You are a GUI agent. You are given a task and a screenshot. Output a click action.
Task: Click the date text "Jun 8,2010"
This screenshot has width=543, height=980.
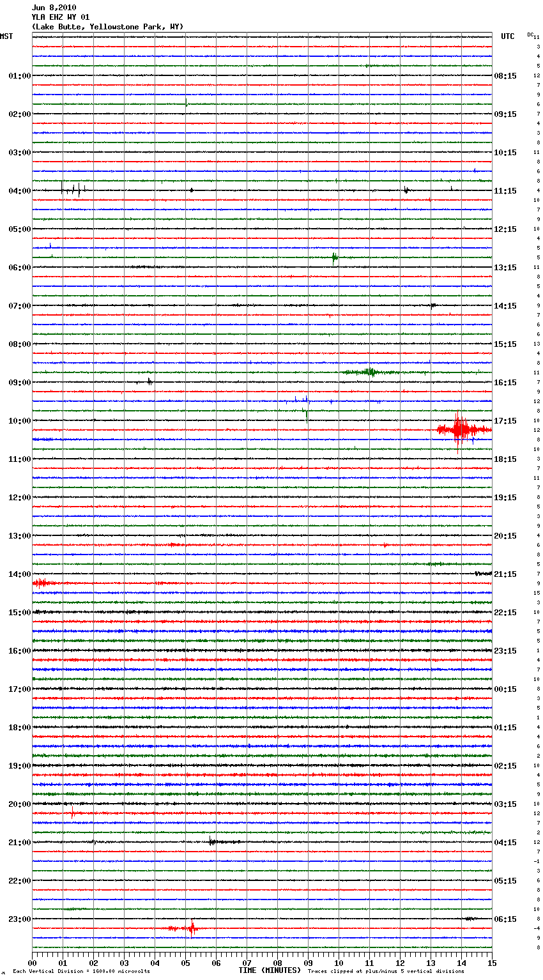(54, 8)
